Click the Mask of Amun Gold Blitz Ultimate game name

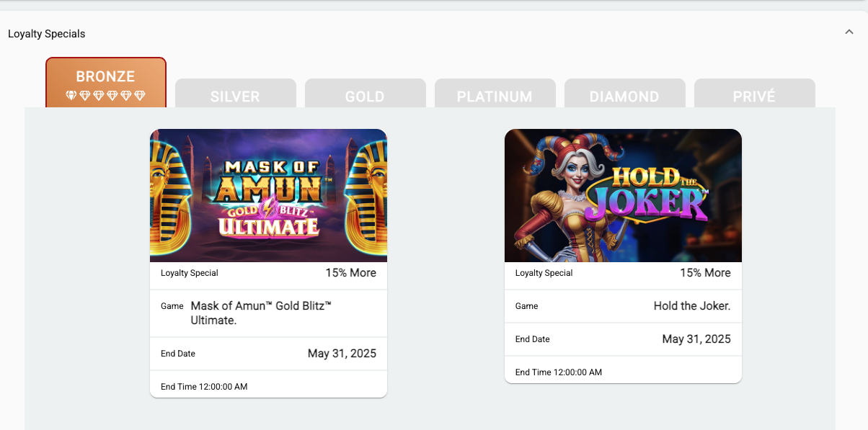coord(261,313)
